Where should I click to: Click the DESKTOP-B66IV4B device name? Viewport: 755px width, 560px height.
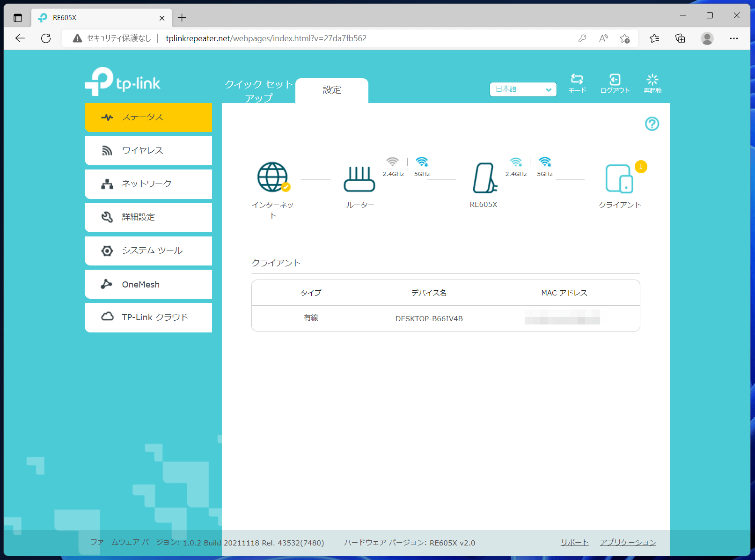tap(429, 318)
